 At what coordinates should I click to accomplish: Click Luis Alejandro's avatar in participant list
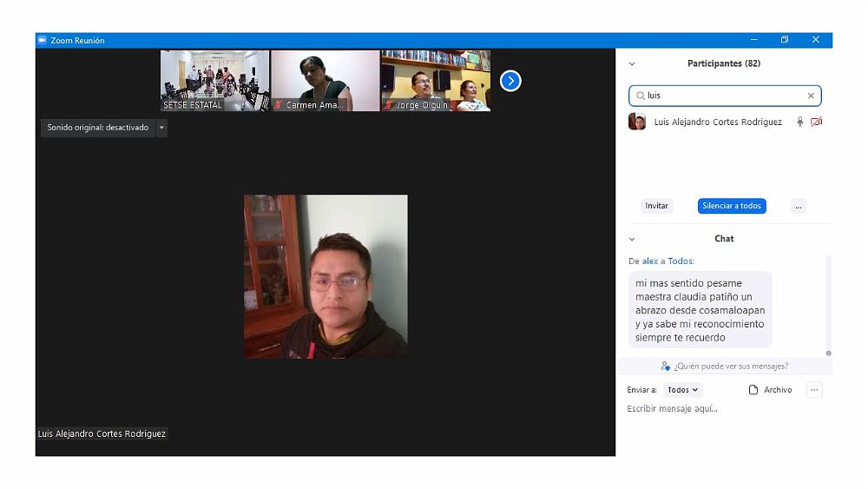tap(637, 122)
